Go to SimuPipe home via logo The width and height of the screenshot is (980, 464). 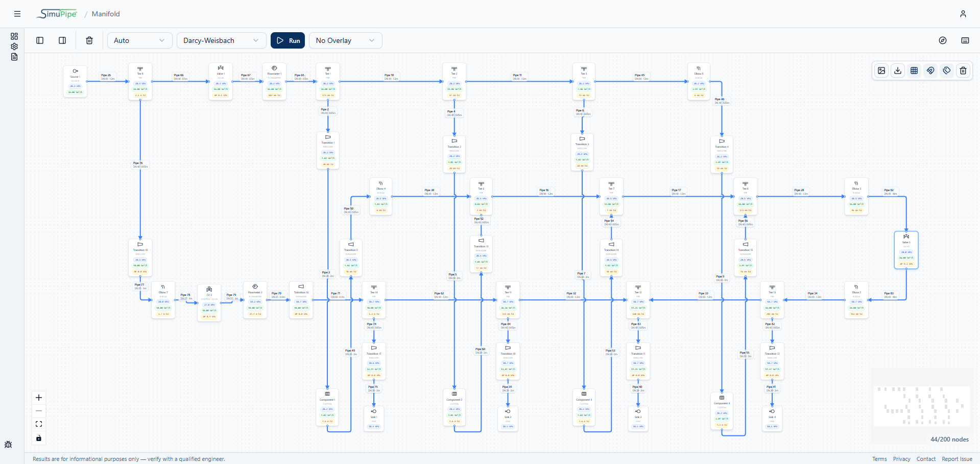coord(57,14)
